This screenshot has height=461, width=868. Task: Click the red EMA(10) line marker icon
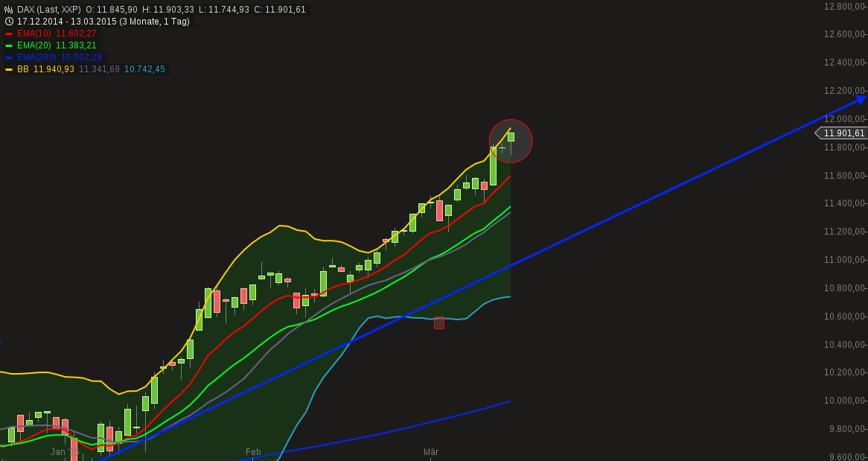click(9, 34)
